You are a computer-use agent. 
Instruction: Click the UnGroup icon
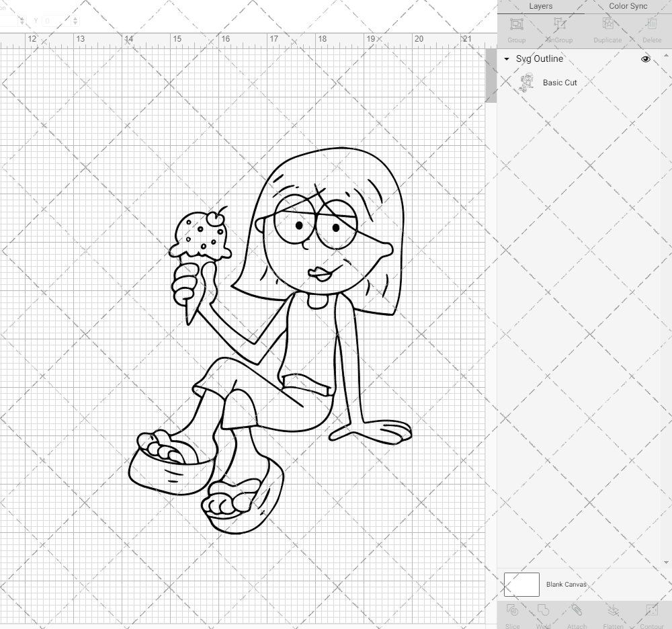pos(559,25)
